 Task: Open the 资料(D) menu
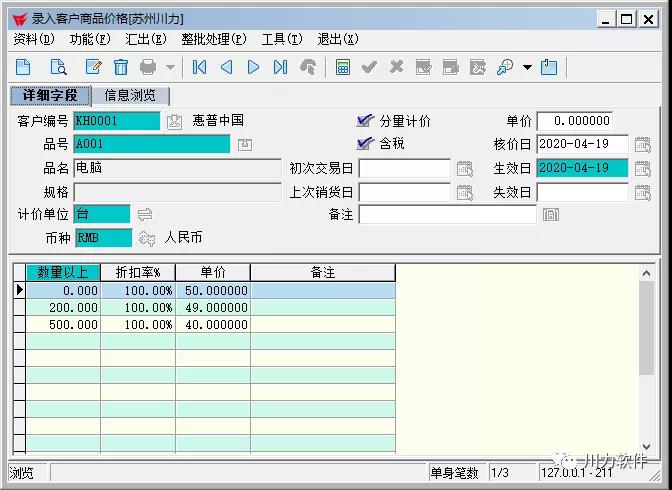(x=34, y=39)
